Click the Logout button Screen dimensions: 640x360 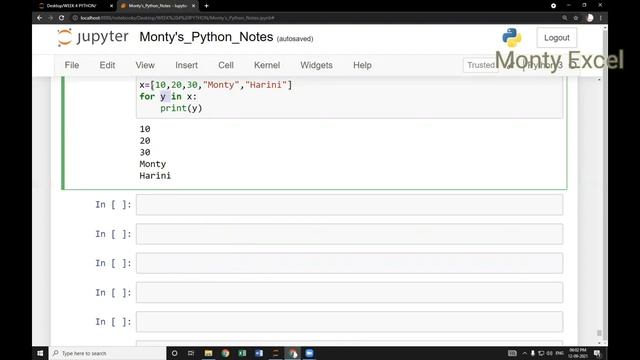(x=557, y=38)
